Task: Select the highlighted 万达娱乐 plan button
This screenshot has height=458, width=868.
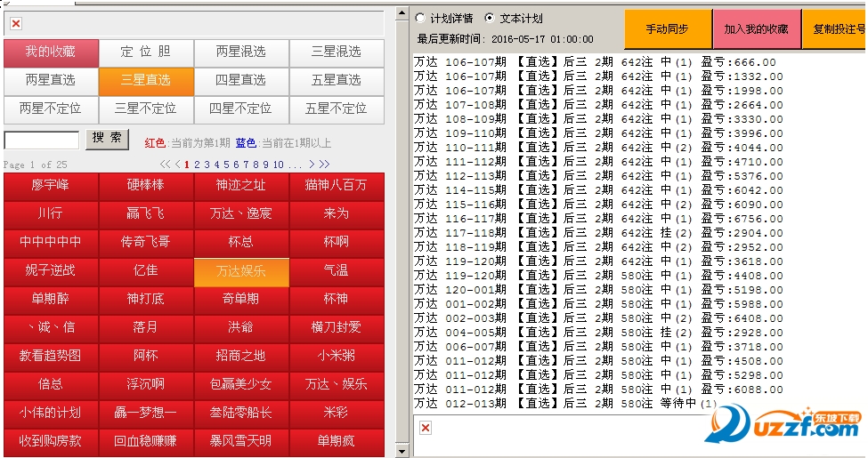Action: click(241, 271)
